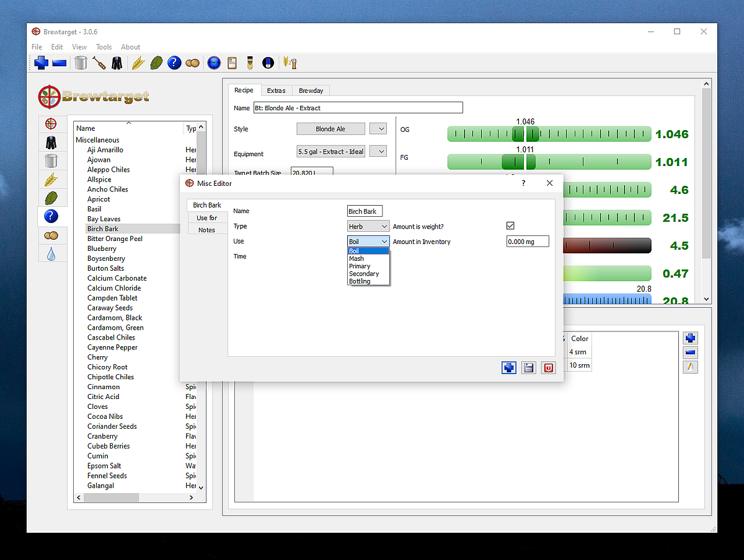Open the About menu
This screenshot has height=560, width=744.
(131, 47)
